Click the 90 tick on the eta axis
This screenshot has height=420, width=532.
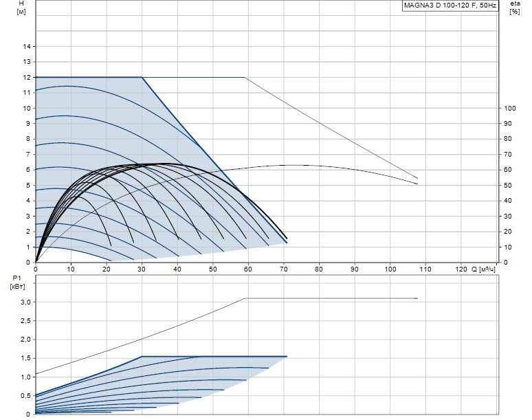pos(507,124)
